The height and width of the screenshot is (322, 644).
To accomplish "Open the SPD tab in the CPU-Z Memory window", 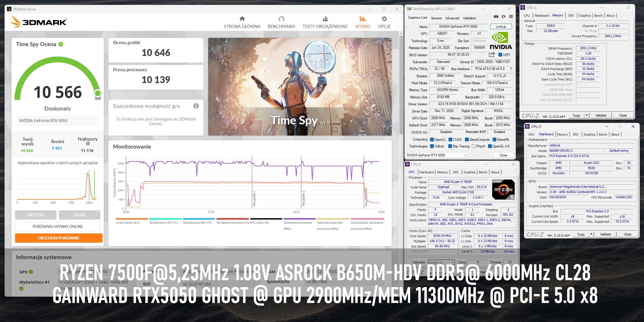I will pyautogui.click(x=571, y=16).
